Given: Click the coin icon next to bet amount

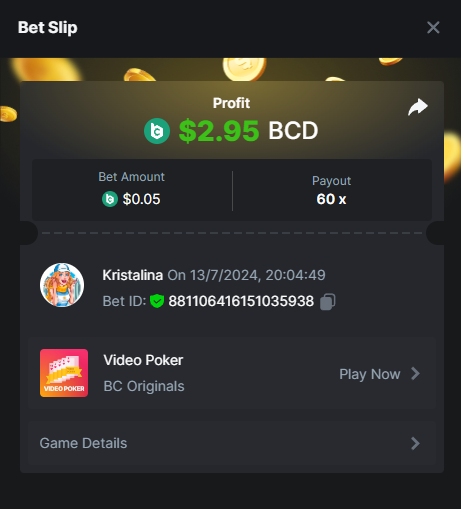Looking at the screenshot, I should pos(110,199).
